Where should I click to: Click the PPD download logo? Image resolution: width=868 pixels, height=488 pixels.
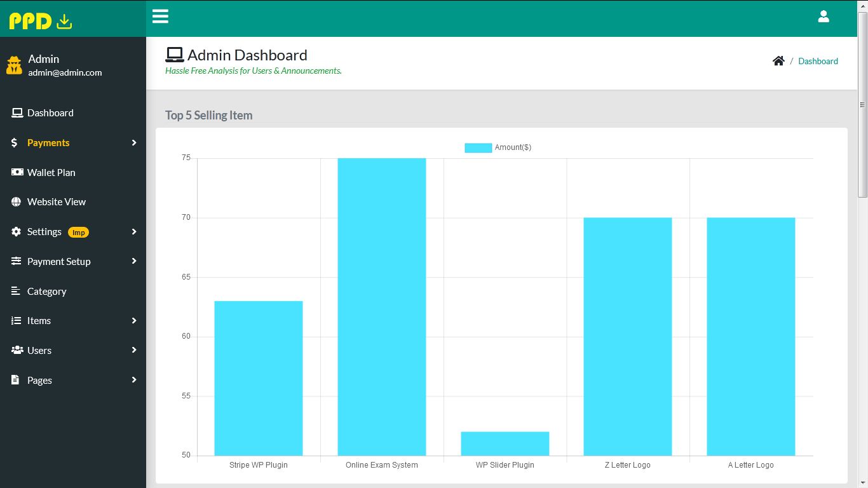41,21
